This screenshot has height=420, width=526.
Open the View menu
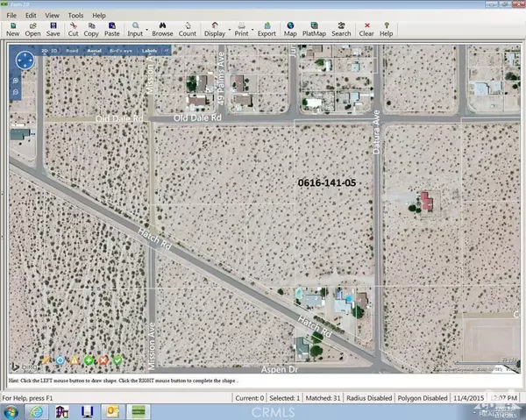tap(53, 16)
